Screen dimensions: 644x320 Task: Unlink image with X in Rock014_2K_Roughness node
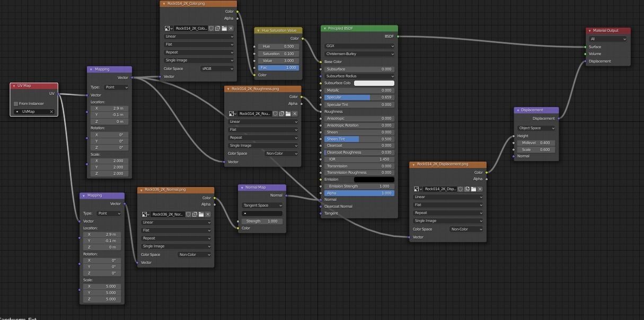tap(295, 113)
